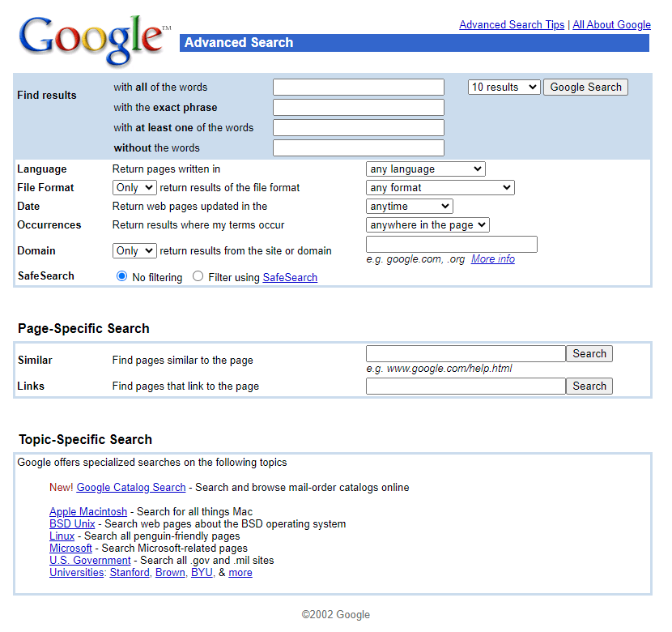Click Search button for Links pages
The height and width of the screenshot is (632, 672).
589,386
